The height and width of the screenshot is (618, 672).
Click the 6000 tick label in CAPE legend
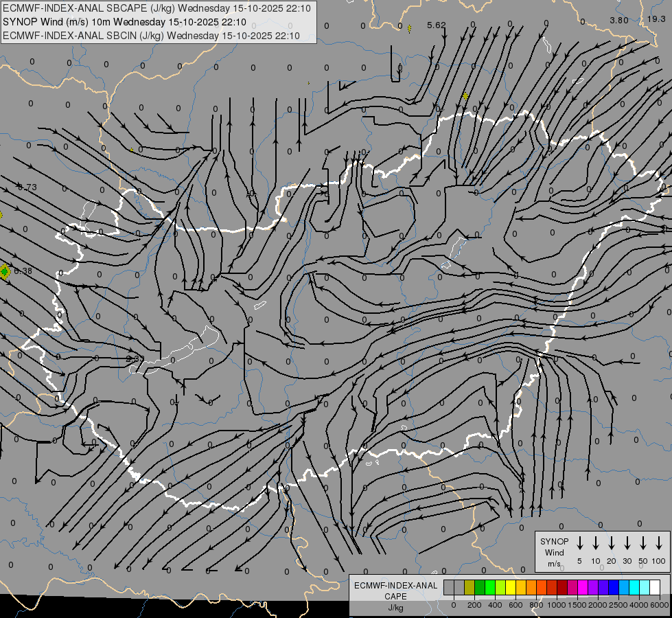[x=660, y=605]
